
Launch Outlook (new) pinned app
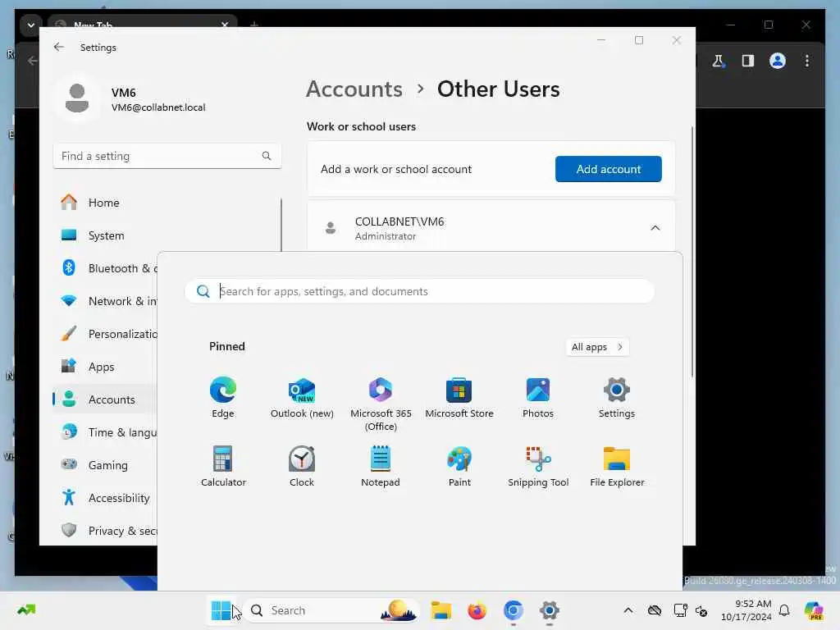click(x=302, y=398)
